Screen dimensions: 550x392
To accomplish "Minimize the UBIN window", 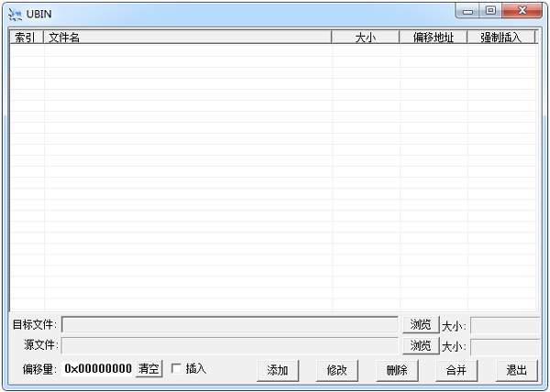I will pos(467,11).
